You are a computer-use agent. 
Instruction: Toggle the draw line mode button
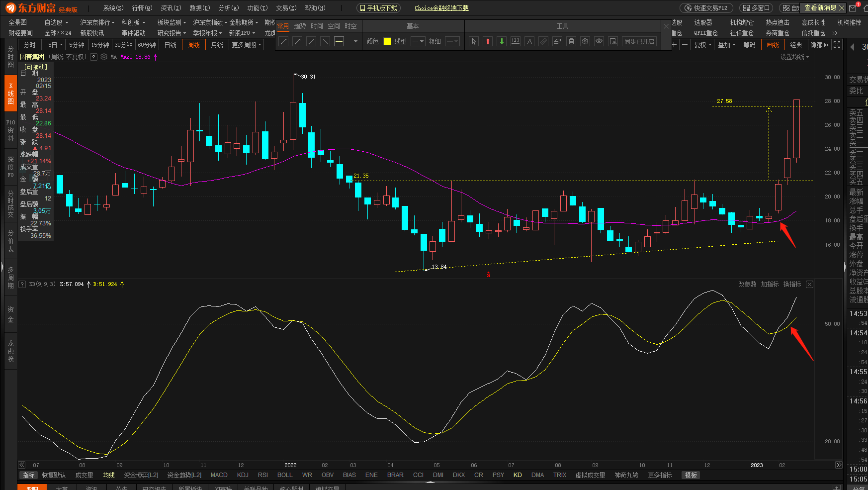pos(773,45)
